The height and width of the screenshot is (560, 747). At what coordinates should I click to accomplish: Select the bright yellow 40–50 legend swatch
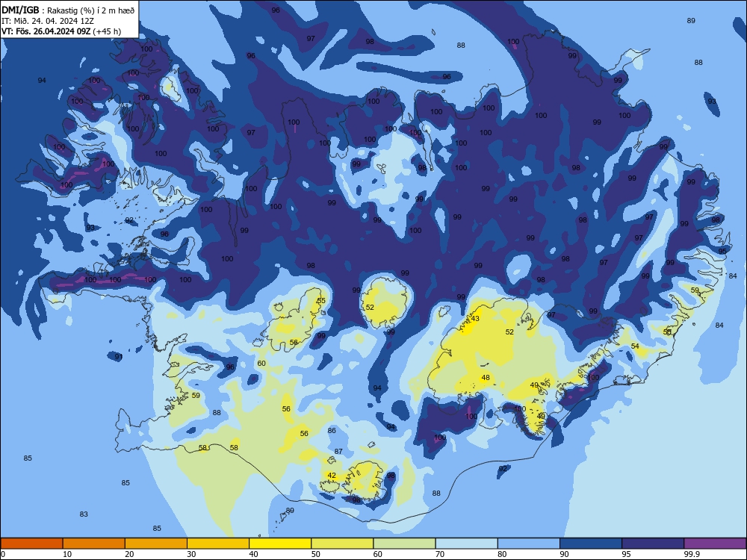pyautogui.click(x=280, y=544)
